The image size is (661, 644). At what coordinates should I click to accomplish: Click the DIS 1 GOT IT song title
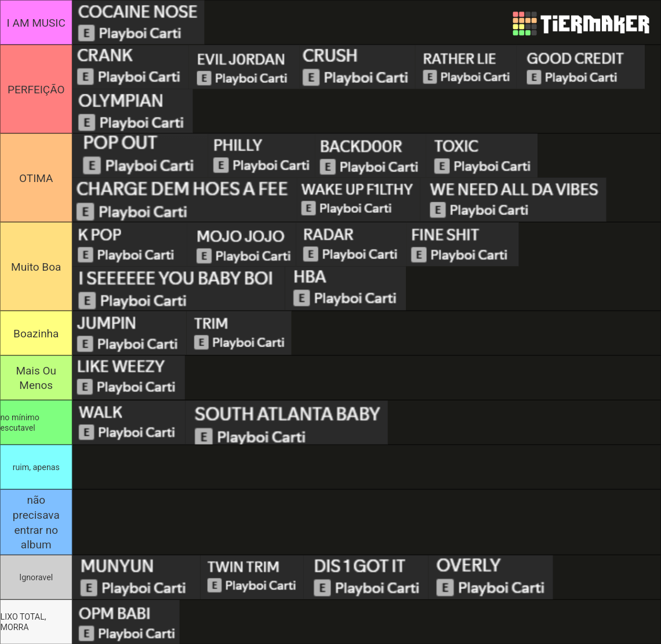(x=359, y=566)
